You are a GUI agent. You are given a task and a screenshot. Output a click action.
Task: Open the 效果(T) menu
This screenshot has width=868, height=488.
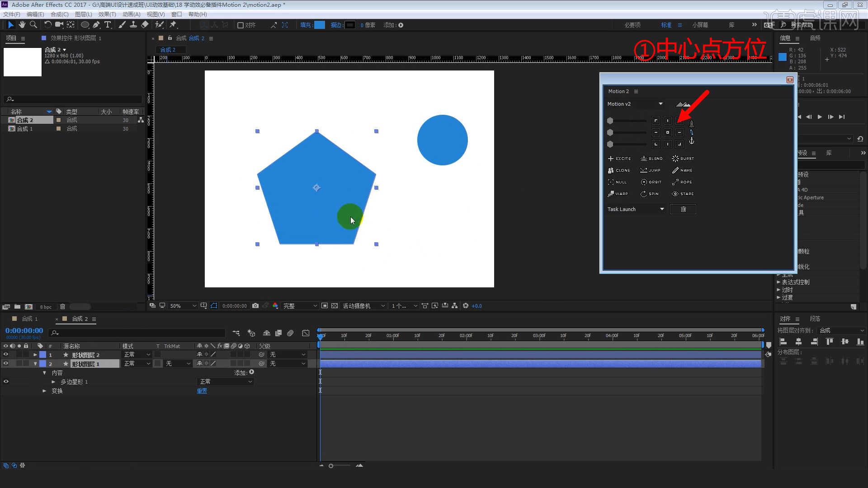pos(107,14)
